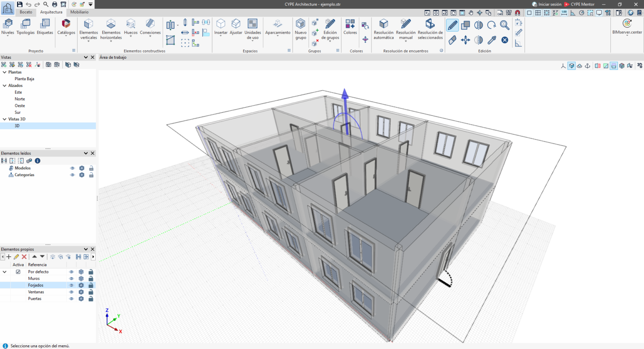Select Elementos horizontales tool
This screenshot has width=644, height=349.
click(x=111, y=29)
